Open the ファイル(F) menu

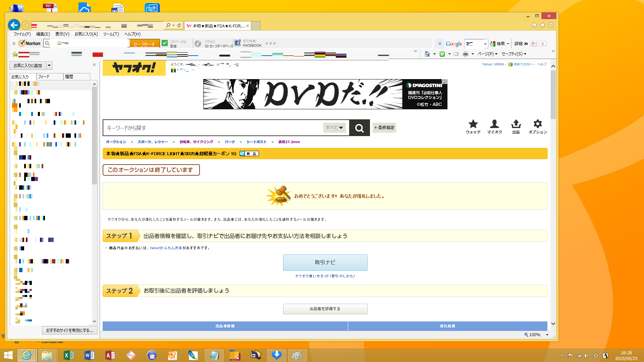(x=22, y=34)
